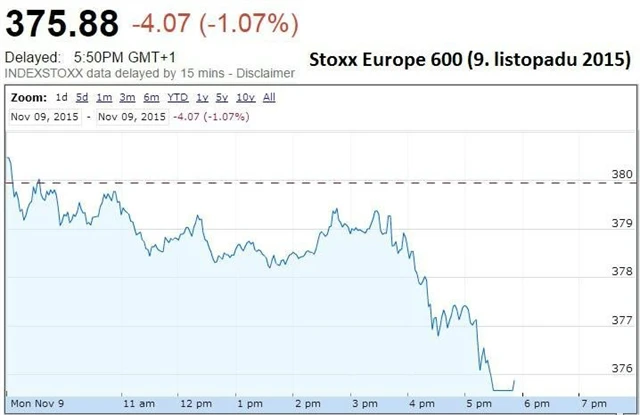The image size is (640, 415).
Task: Click the chart's horizontal scrollbar strip
Action: [x=320, y=411]
